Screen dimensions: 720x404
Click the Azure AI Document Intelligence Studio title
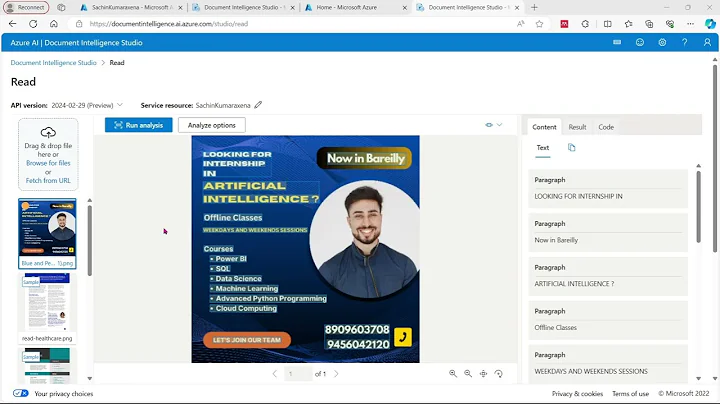tap(76, 43)
